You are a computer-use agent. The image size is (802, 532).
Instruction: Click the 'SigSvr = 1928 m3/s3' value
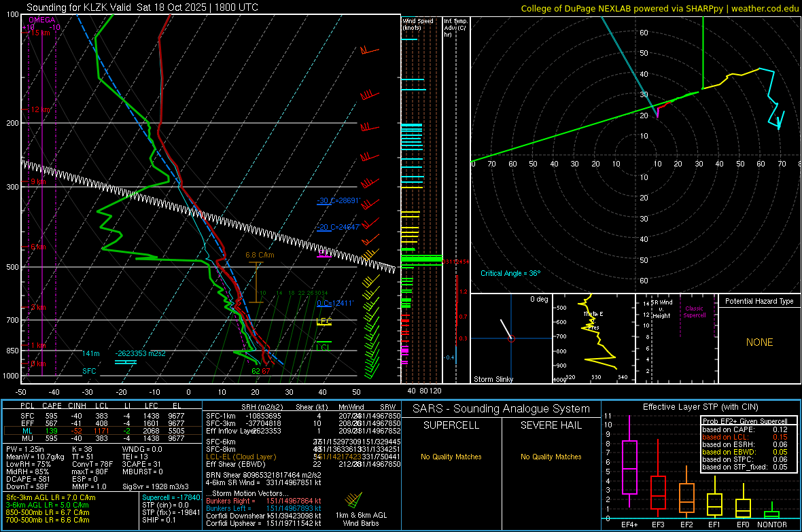[156, 486]
